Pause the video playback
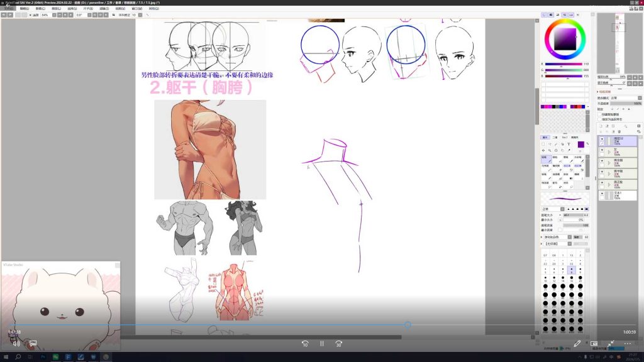Screen dimensions: 644x362 tap(322, 344)
